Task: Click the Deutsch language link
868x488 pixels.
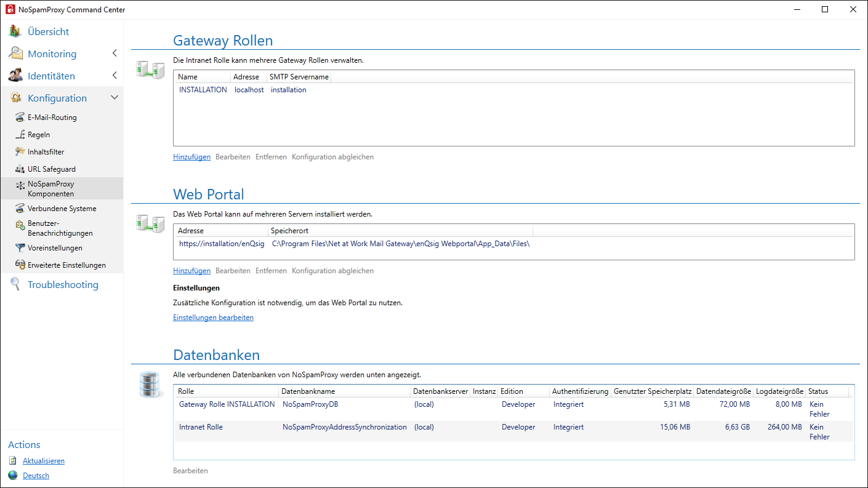Action: (36, 476)
